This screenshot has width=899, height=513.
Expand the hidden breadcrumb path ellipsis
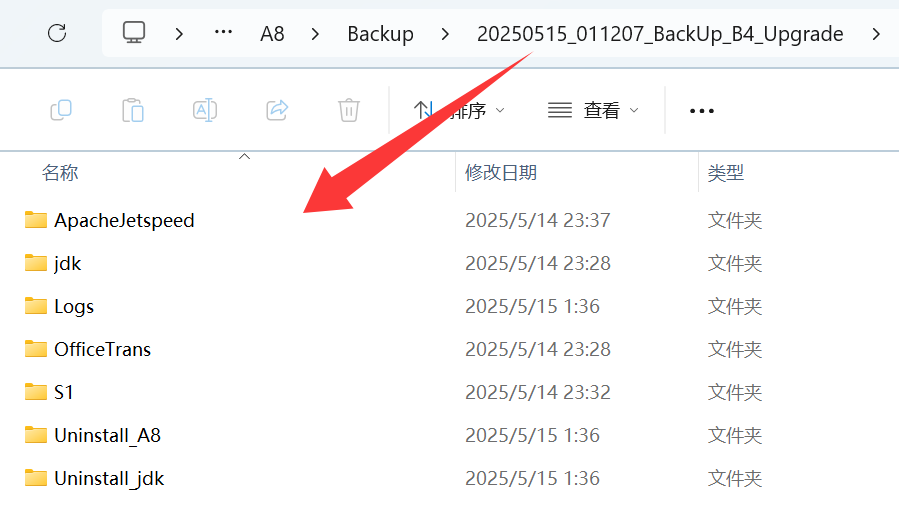point(223,33)
